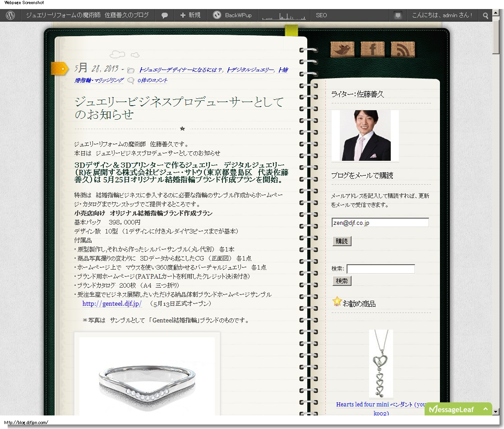The width and height of the screenshot is (504, 429).
Task: Open category ジュエリーデザイナーになるには？
Action: tap(180, 70)
